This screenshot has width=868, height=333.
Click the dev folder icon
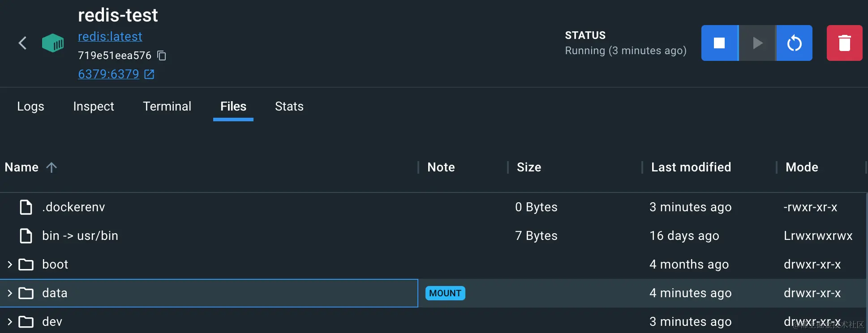tap(26, 322)
